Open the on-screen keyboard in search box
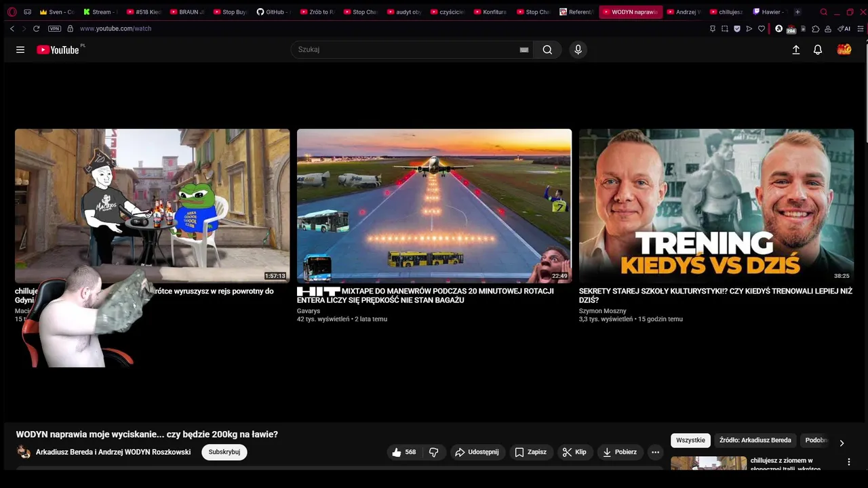This screenshot has height=488, width=868. tap(524, 49)
